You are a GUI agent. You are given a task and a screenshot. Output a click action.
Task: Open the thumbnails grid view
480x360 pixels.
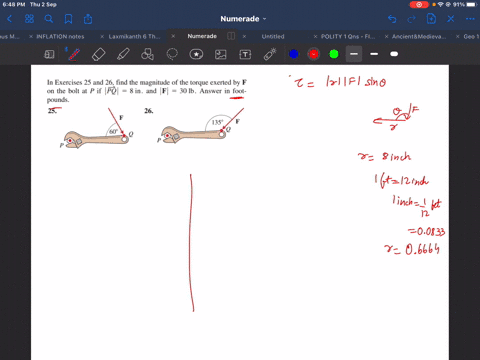point(29,19)
